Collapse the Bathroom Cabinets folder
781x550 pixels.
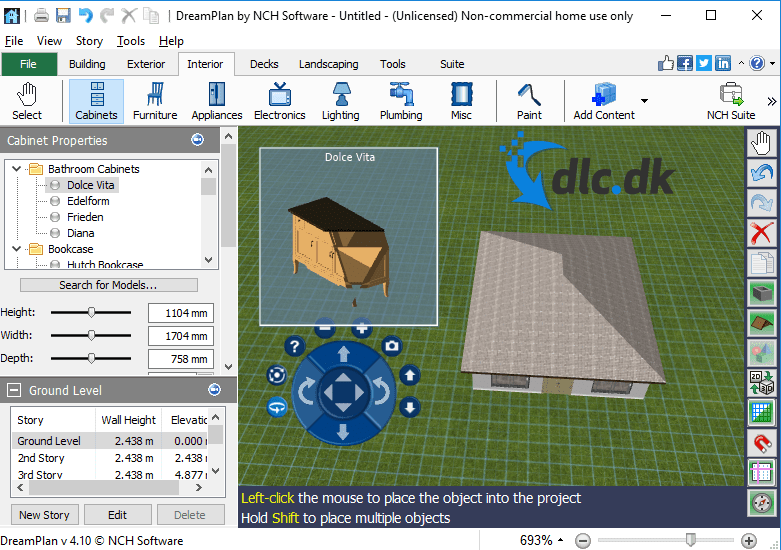(16, 169)
